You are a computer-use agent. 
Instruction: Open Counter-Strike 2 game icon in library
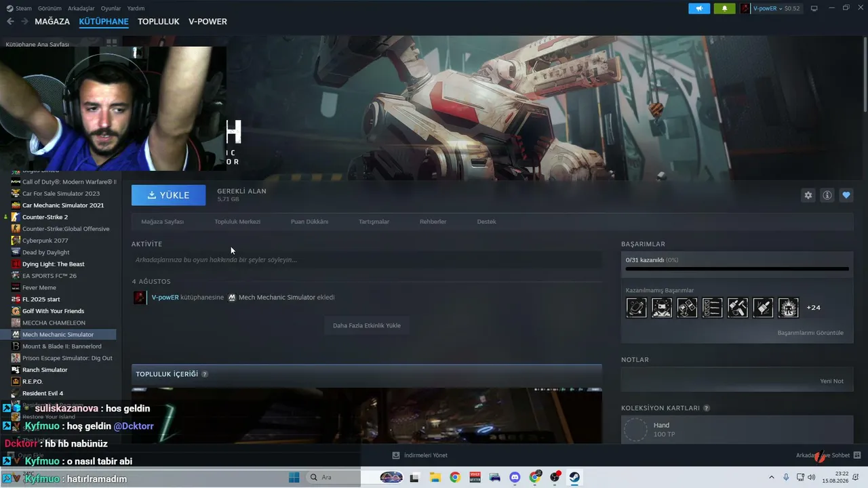[x=16, y=217]
